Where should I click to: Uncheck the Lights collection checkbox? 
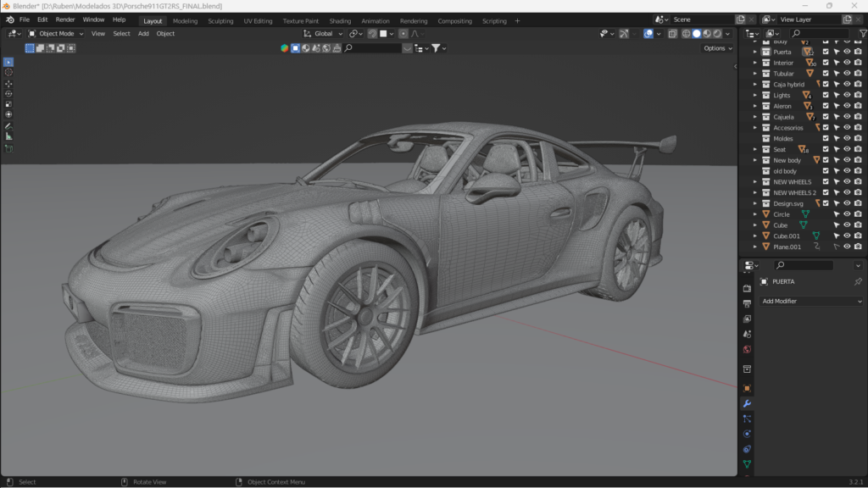pos(826,95)
